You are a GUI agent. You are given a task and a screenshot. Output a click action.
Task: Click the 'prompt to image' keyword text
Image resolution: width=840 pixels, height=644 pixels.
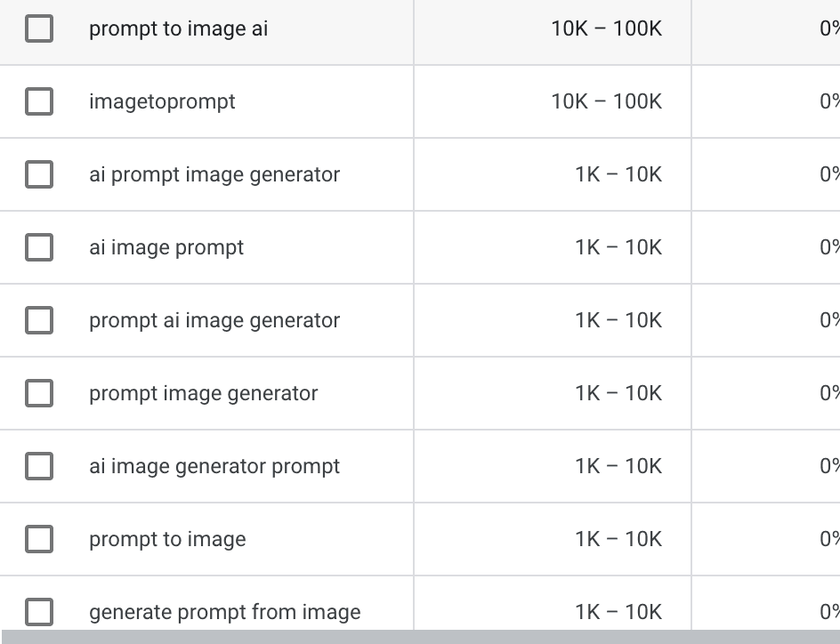(167, 539)
